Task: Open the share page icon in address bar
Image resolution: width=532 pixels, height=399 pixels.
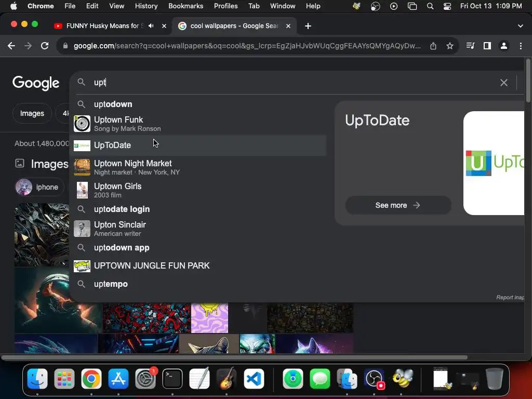Action: 433,46
